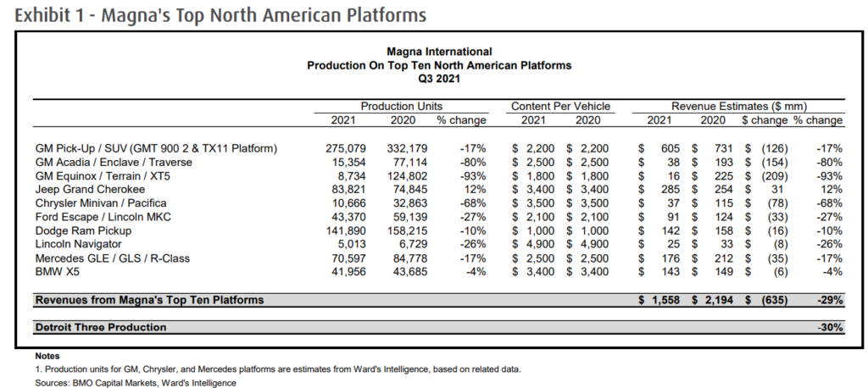868x388 pixels.
Task: Select the (35) dollar change value
Action: (x=778, y=258)
